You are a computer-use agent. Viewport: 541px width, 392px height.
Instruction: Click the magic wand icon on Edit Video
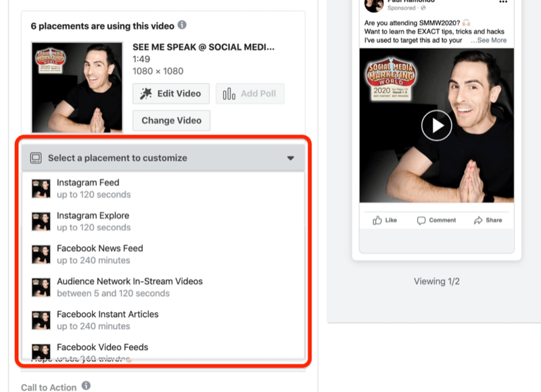pyautogui.click(x=146, y=93)
